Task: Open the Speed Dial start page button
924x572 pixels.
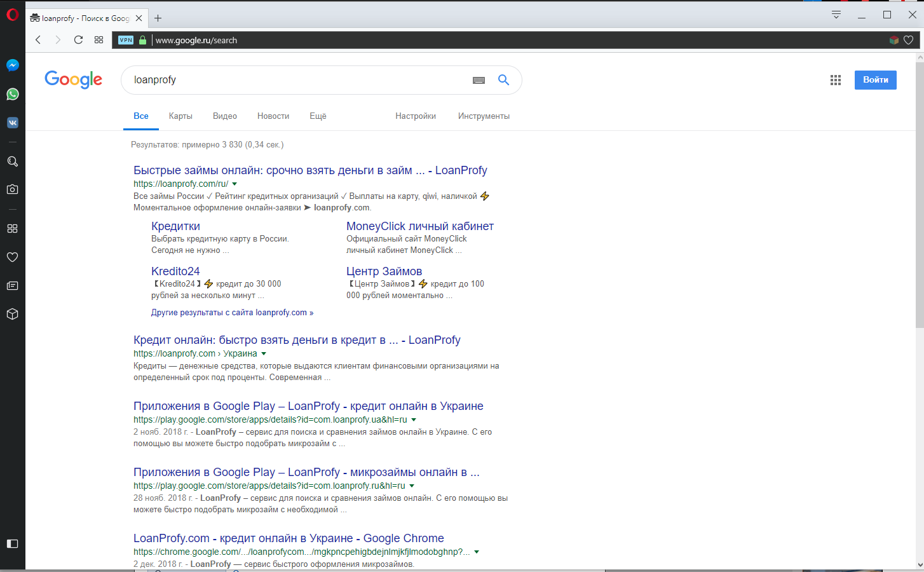Action: tap(99, 40)
